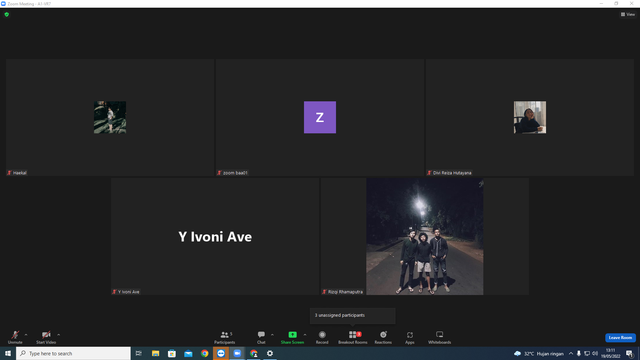640x360 pixels.
Task: Select the Y Ivoni Ave participant tile
Action: point(215,236)
